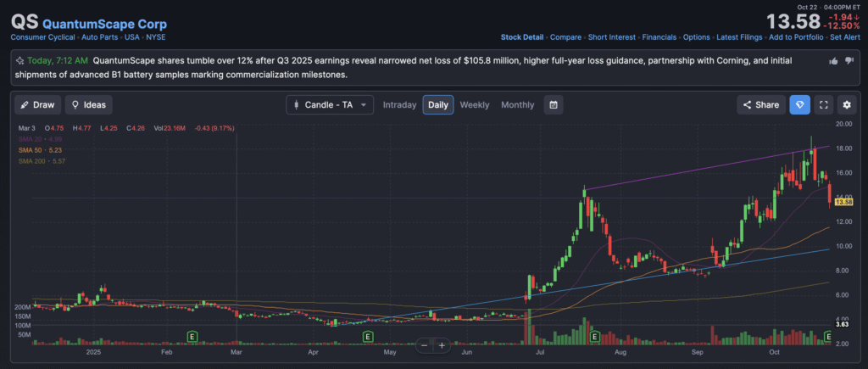Click the blue diamond premium icon

pos(799,105)
